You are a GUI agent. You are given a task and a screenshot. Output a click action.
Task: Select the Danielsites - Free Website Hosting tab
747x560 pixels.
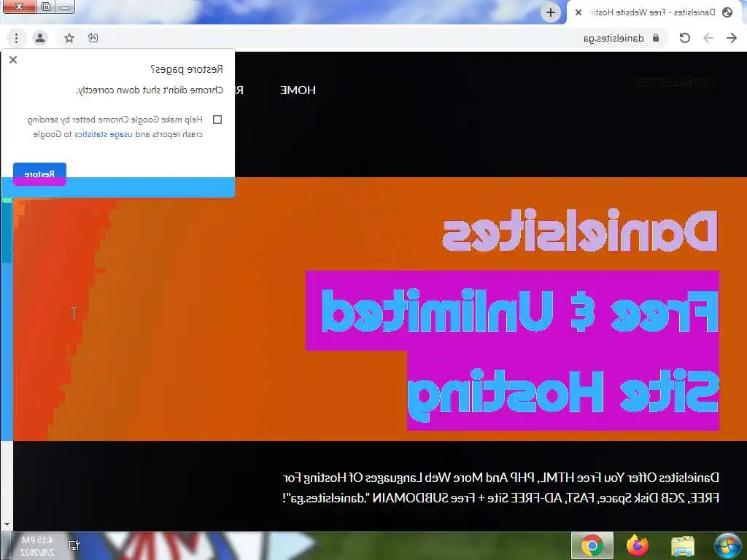coord(656,12)
